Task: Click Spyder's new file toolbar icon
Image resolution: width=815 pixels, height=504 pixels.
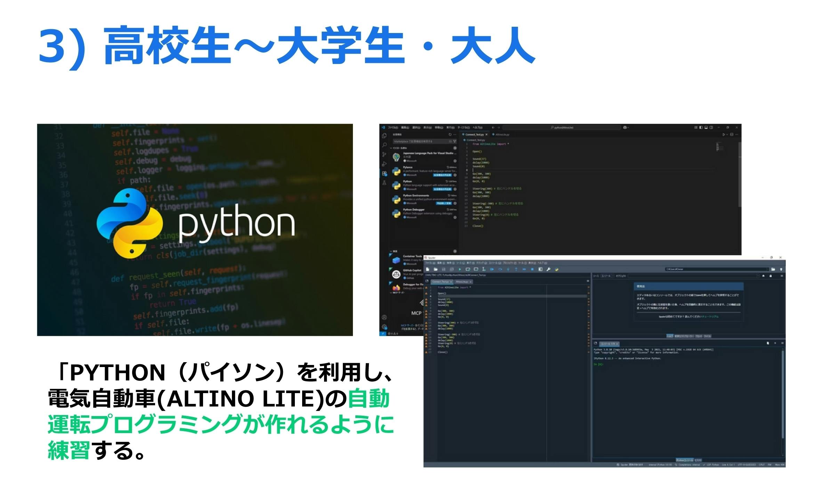Action: pyautogui.click(x=428, y=269)
